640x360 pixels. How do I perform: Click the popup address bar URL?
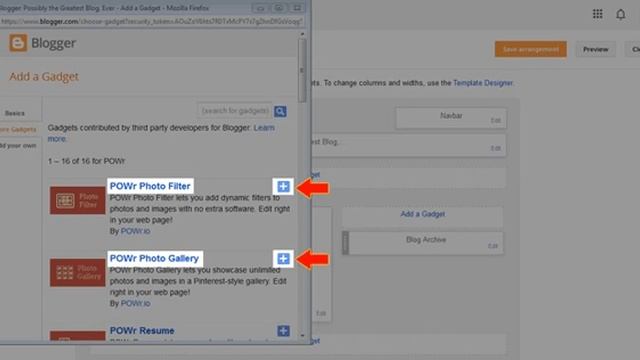coord(152,22)
